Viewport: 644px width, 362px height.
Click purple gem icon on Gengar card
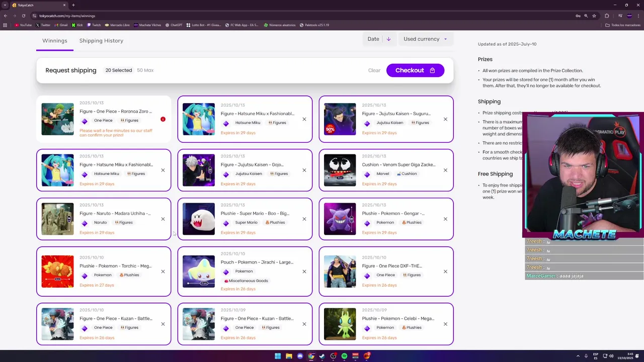(367, 223)
